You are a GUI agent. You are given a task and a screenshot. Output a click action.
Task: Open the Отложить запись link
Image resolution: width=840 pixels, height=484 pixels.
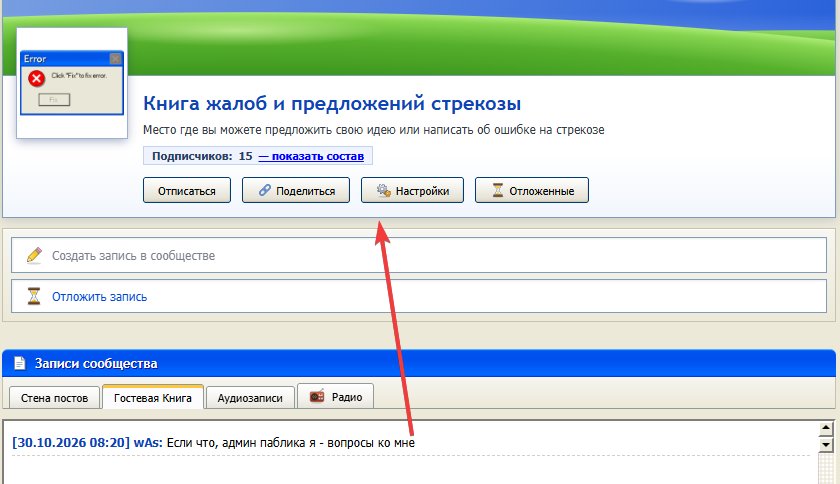tap(99, 296)
